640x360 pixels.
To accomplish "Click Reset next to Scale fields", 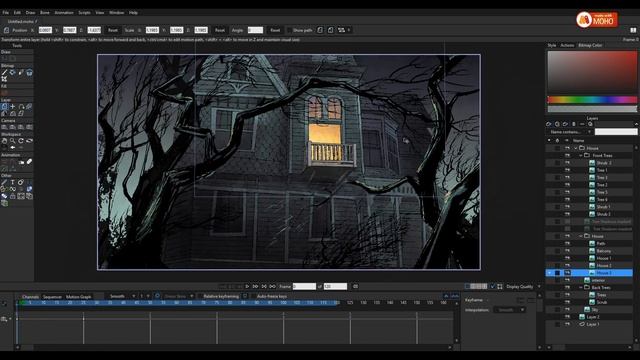I will tap(220, 30).
